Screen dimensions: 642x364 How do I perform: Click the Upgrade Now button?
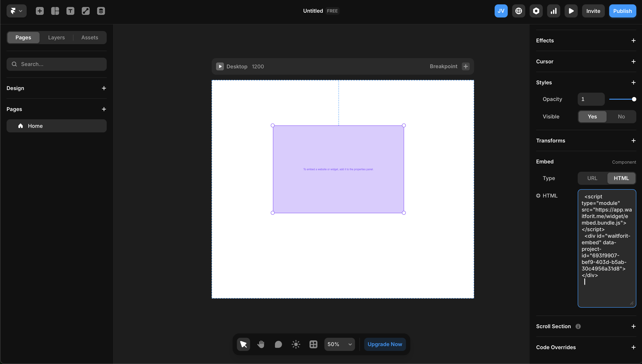tap(385, 344)
